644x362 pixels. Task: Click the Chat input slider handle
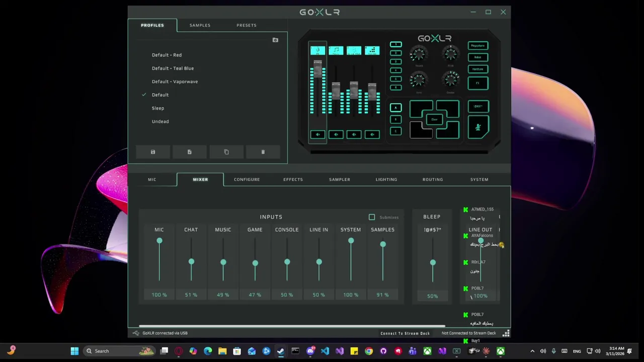coord(191,262)
